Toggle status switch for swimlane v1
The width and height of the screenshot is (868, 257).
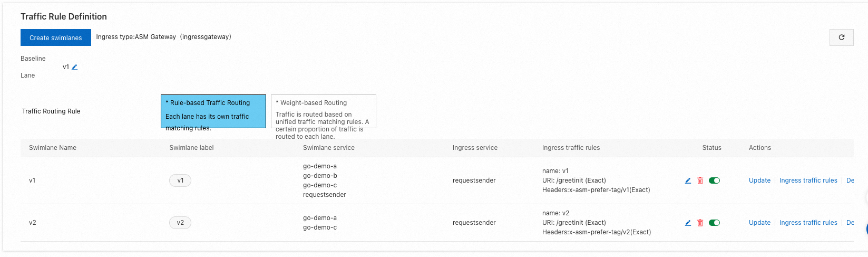[714, 180]
